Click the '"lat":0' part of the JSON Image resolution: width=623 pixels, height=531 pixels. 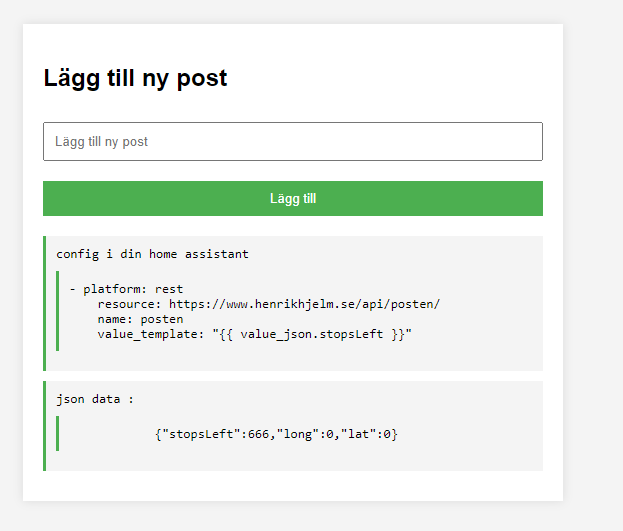[x=366, y=434]
